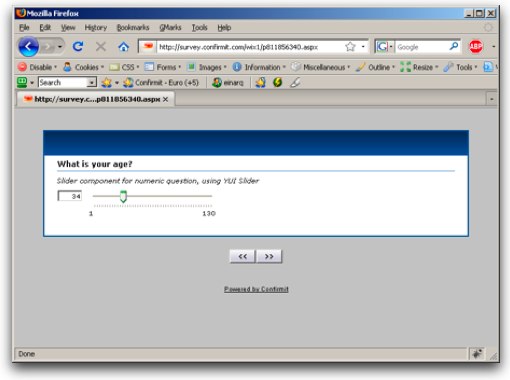
Task: Click the star-folder icon next to einarq
Action: (261, 82)
